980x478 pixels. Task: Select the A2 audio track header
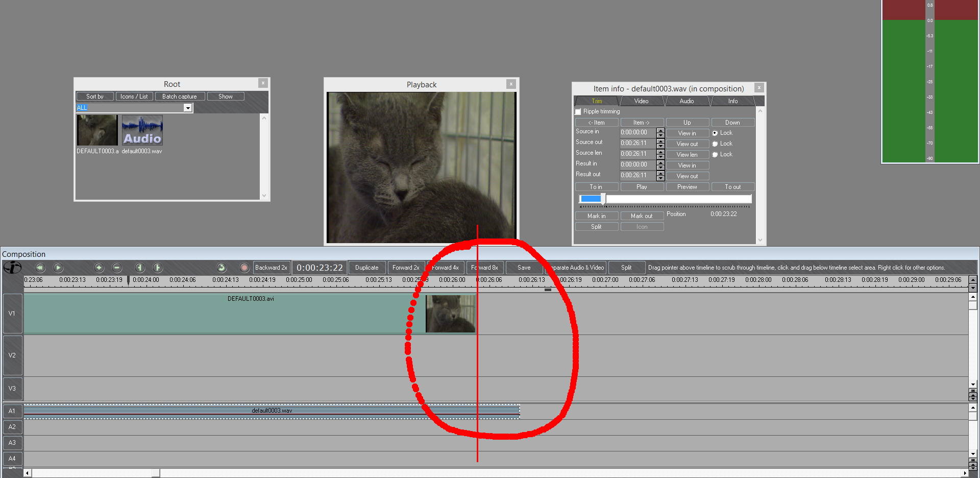(x=12, y=427)
